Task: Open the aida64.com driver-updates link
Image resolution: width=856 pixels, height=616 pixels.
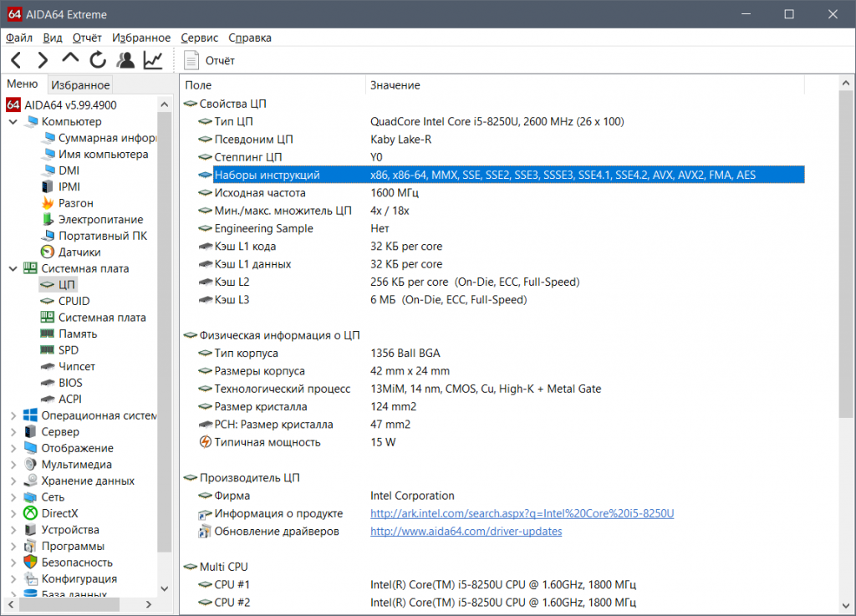Action: tap(466, 532)
